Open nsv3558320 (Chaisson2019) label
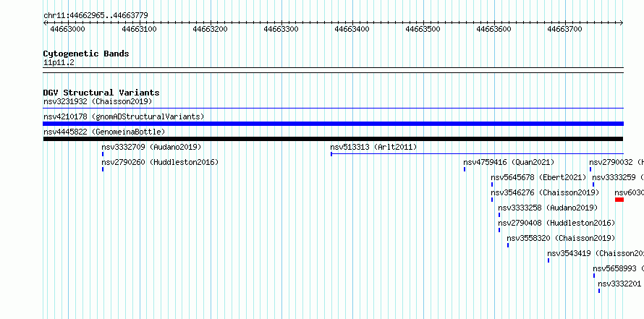 [561, 238]
